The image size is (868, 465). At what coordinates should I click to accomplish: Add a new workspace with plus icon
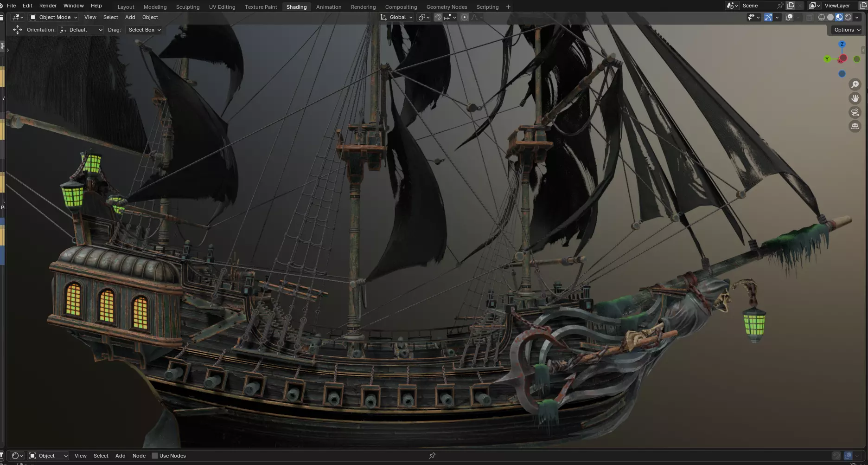pyautogui.click(x=508, y=7)
